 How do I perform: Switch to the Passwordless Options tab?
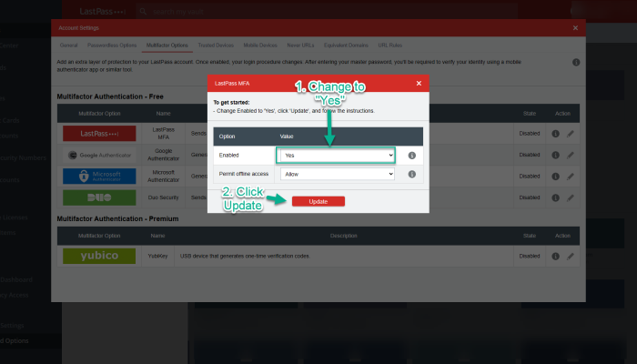112,45
